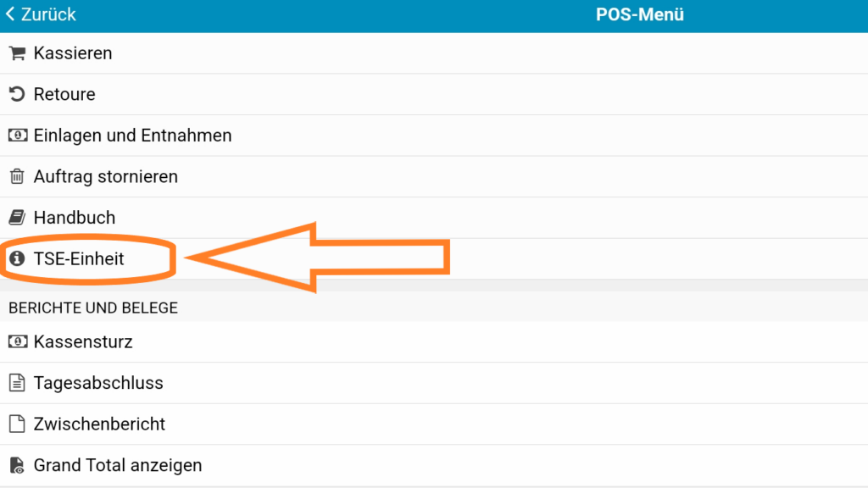Choose Auftrag stornieren from the list
868x488 pixels.
point(434,176)
